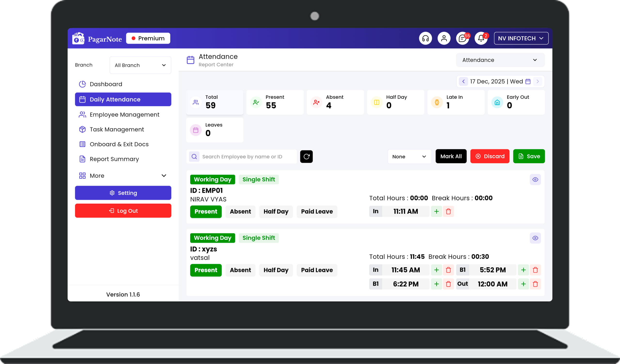Log out of PagarNote
The image size is (620, 364).
123,210
